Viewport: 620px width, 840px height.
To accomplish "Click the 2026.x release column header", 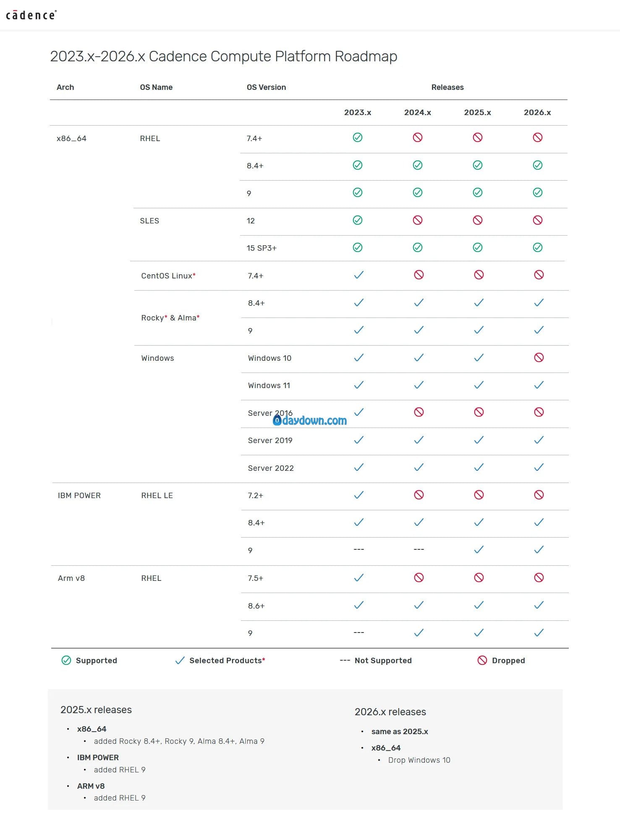I will click(537, 112).
